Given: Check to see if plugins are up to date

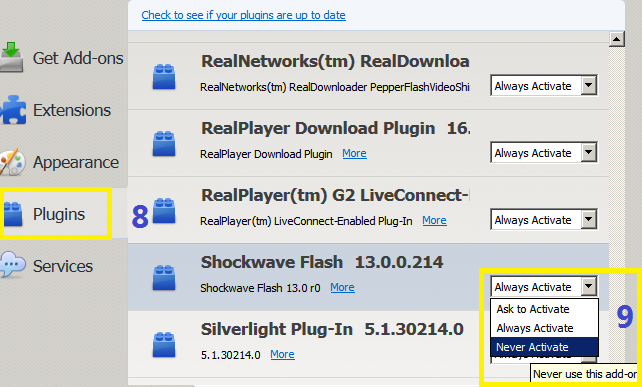Looking at the screenshot, I should pos(244,15).
